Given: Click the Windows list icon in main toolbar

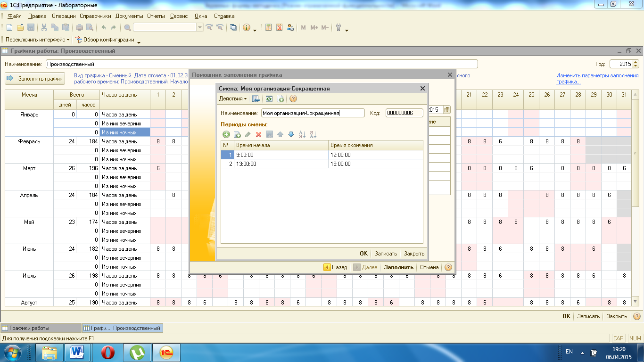Looking at the screenshot, I should 233,27.
